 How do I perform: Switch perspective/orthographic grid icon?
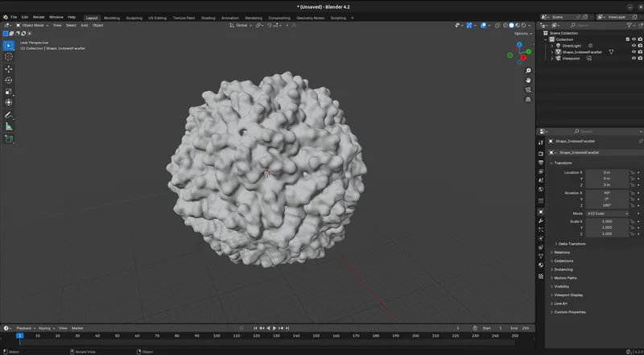click(x=528, y=100)
